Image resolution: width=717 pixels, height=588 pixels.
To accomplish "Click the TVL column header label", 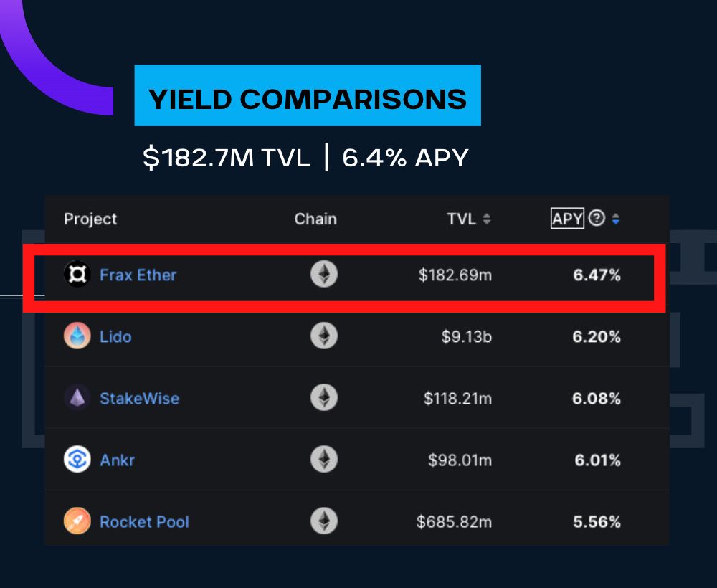I will pyautogui.click(x=462, y=219).
